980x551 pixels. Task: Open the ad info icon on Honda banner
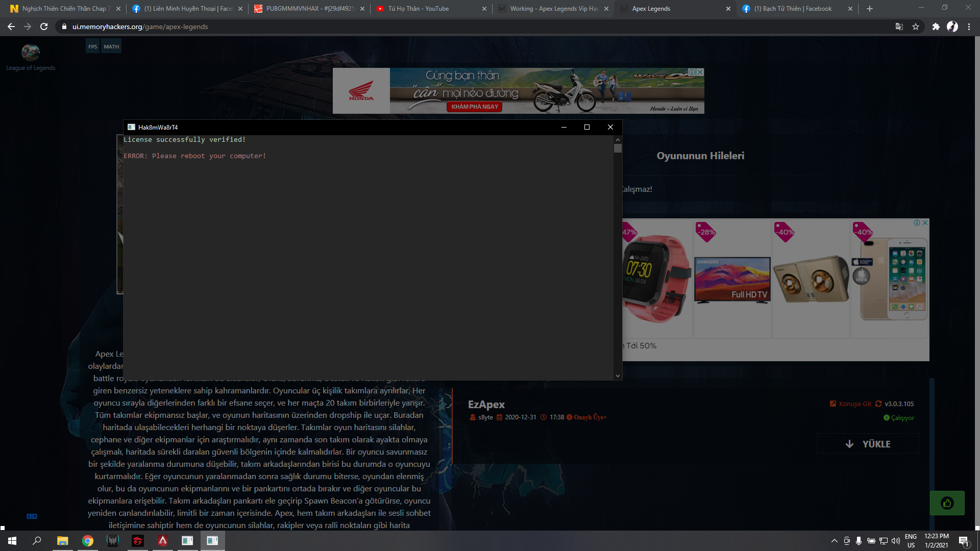(692, 72)
